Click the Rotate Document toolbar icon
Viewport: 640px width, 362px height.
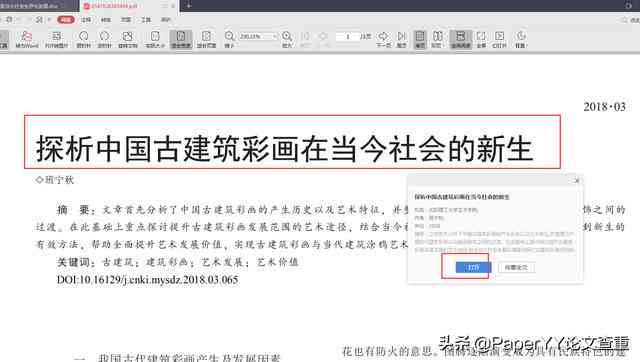128,40
